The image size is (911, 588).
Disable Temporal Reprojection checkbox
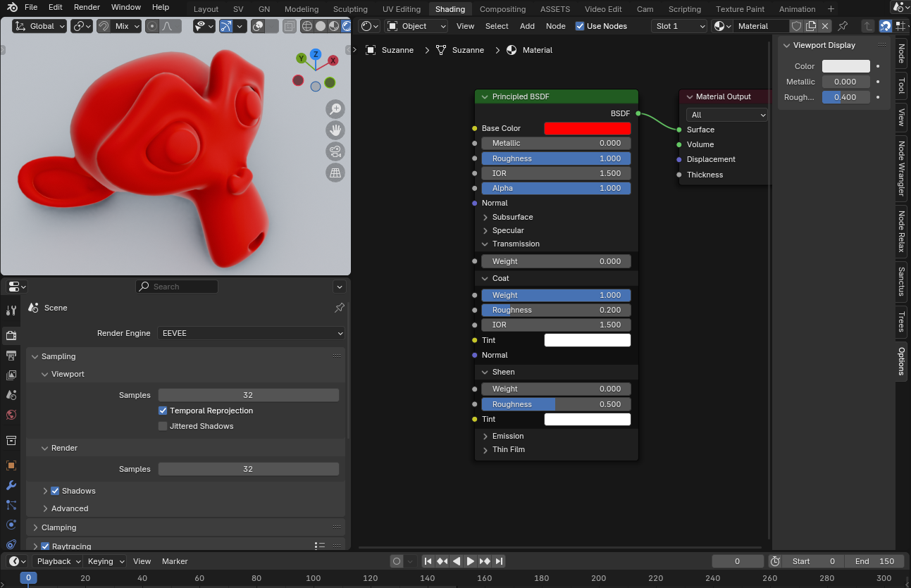163,411
